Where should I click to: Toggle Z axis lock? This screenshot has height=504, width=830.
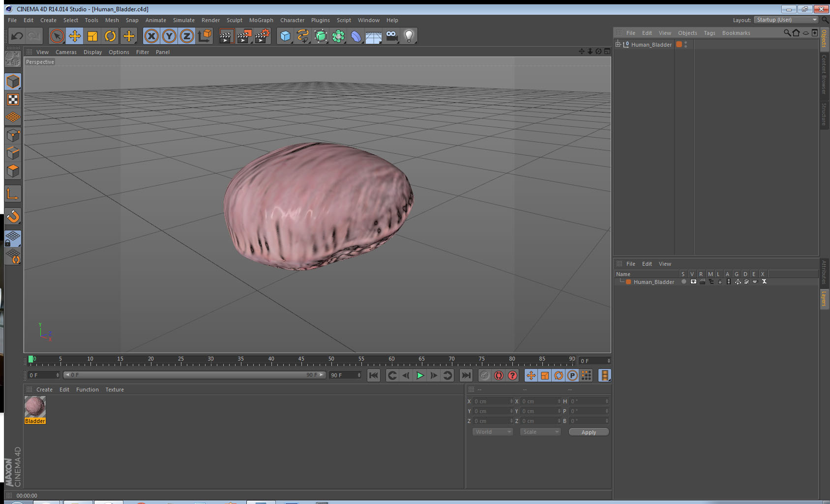coord(187,36)
